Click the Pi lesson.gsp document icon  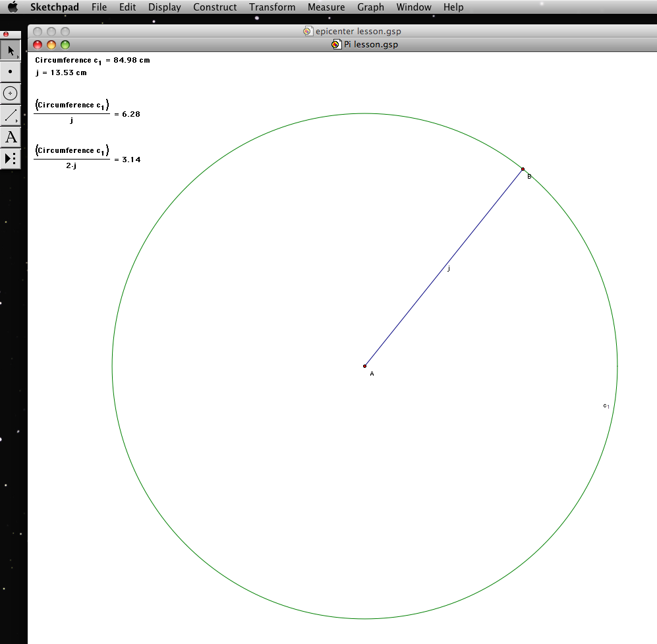point(336,44)
